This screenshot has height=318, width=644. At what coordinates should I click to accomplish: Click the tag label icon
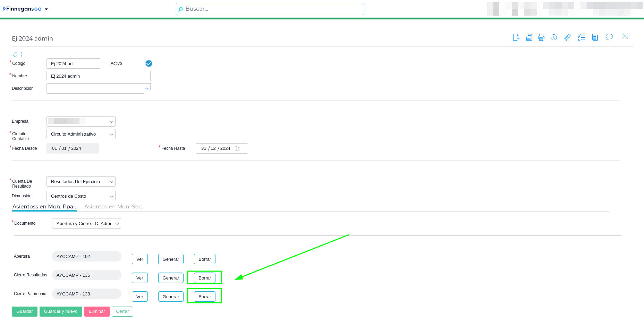pos(15,54)
